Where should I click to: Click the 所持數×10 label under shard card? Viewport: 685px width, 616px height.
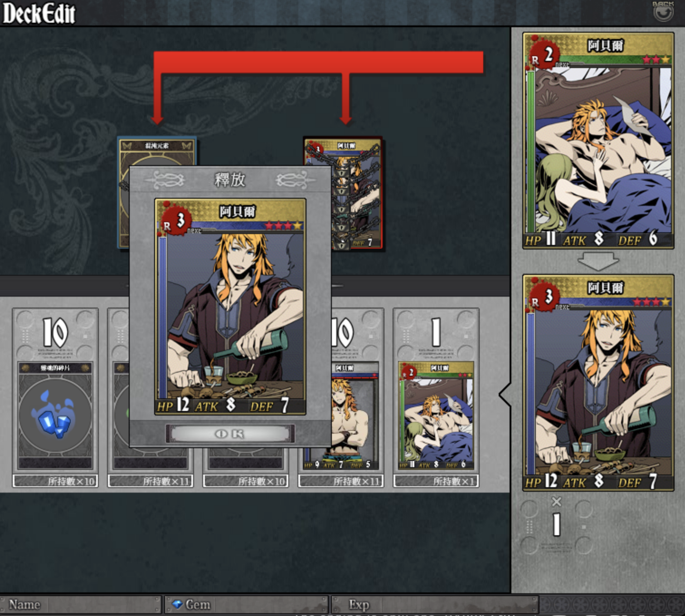click(55, 481)
